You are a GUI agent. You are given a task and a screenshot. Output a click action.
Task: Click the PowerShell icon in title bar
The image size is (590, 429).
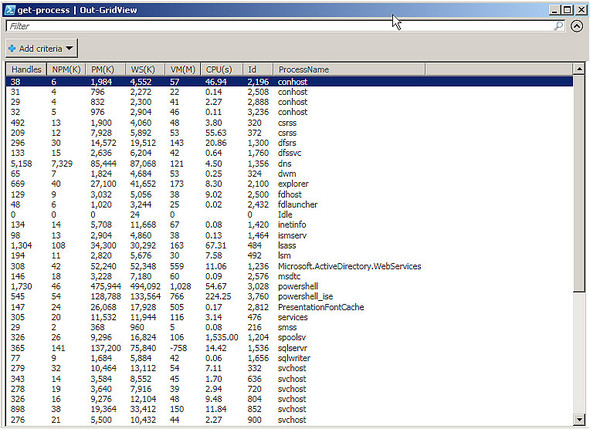click(x=9, y=10)
